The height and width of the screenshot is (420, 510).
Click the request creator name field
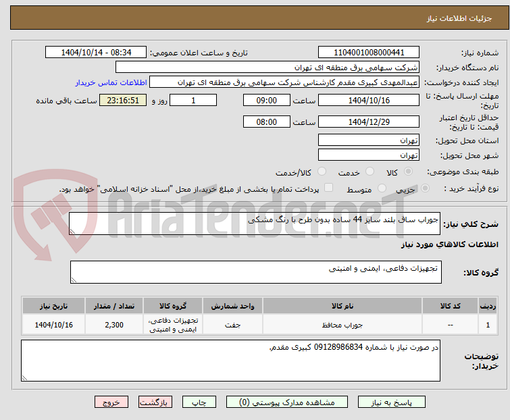(284, 82)
